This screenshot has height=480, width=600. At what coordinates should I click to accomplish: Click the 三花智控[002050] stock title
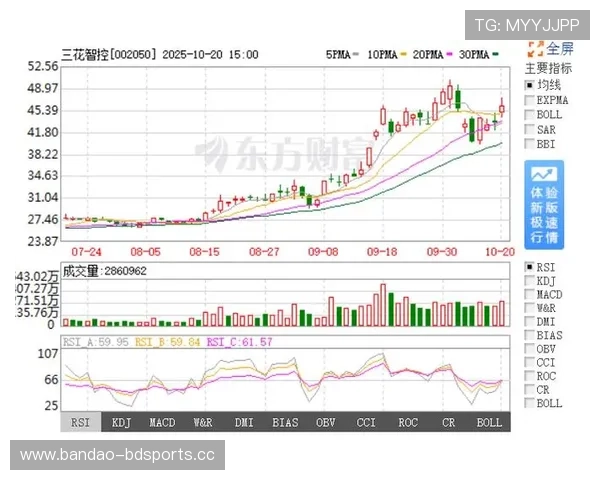click(106, 54)
